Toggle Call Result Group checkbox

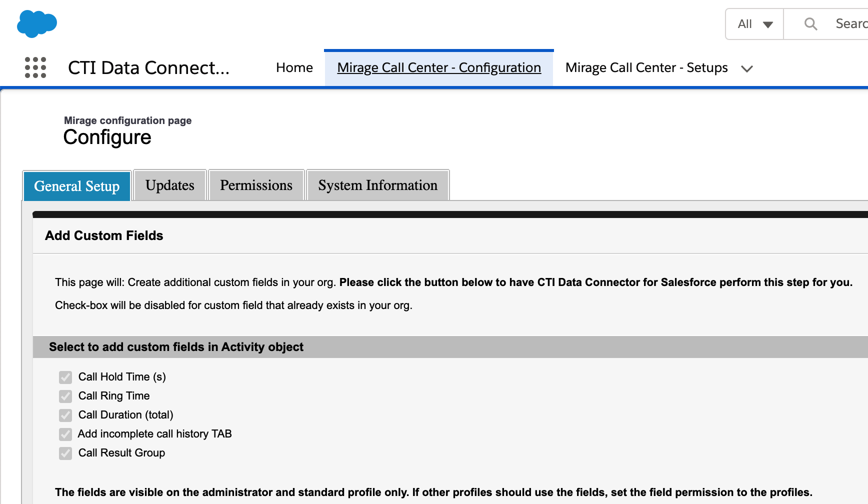(x=65, y=453)
